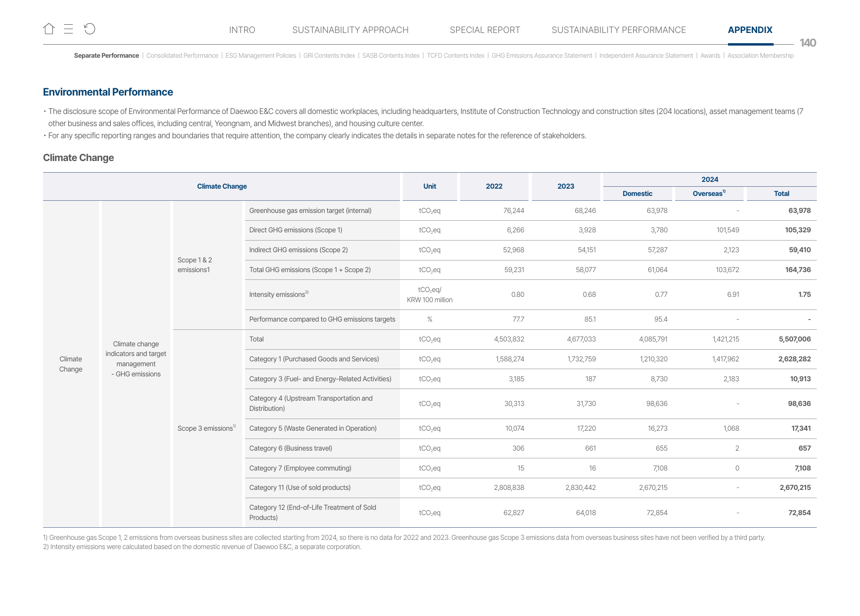This screenshot has height=616, width=860.
Task: Click the Domestic column header
Action: pyautogui.click(x=637, y=194)
